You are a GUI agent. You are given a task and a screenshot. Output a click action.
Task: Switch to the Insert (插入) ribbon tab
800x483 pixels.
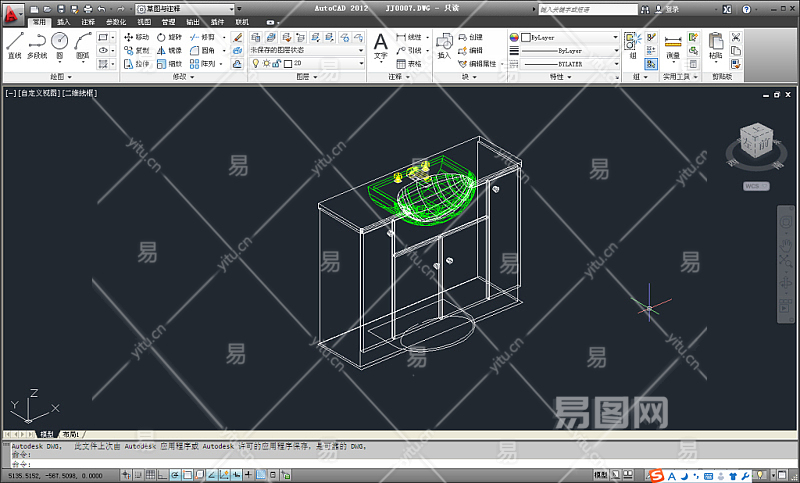[x=64, y=21]
